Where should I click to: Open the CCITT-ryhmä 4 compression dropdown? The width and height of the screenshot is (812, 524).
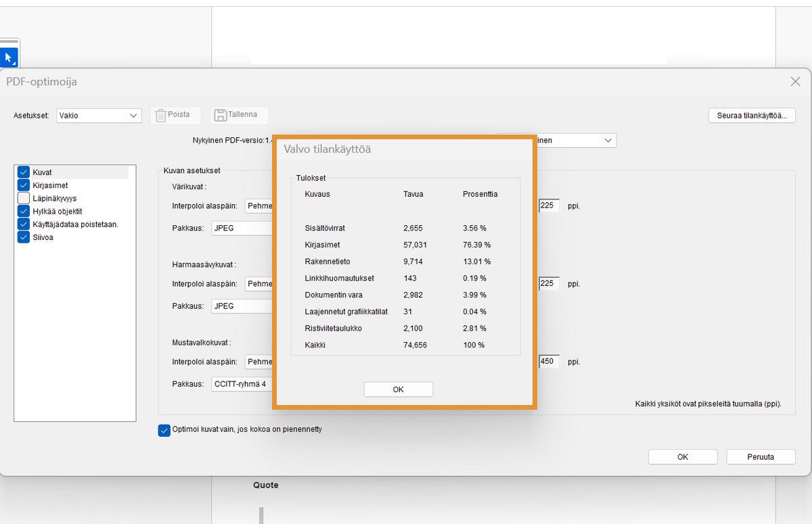242,384
